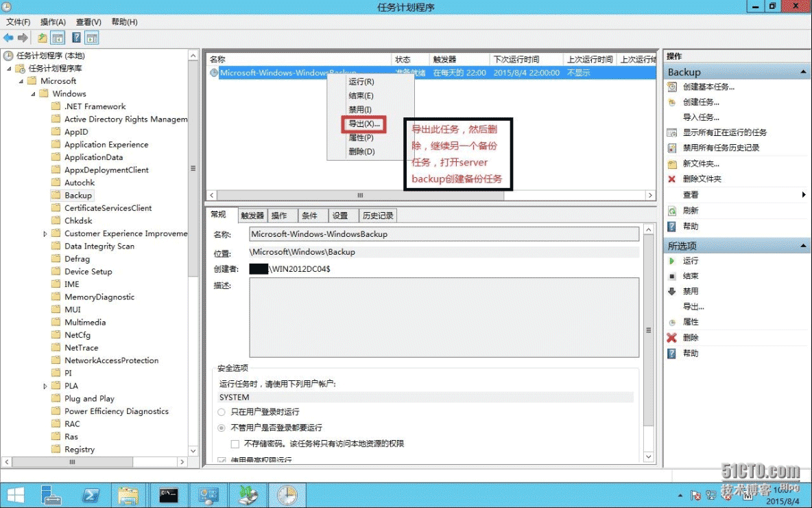Collapse the Task Scheduler Library tree node

click(9, 69)
